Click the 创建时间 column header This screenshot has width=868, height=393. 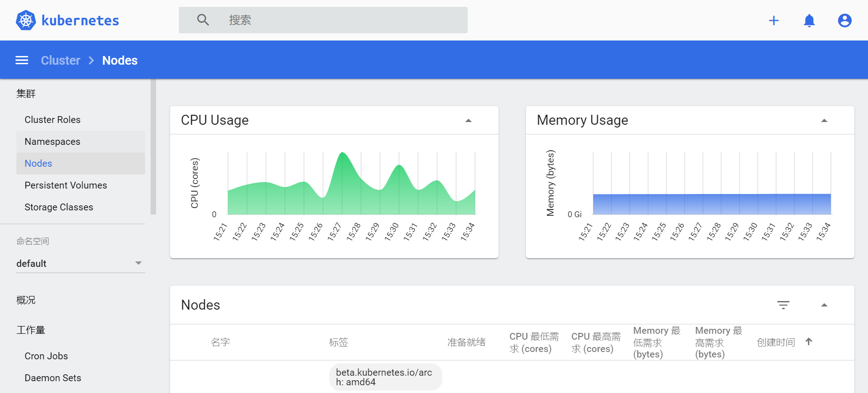776,342
